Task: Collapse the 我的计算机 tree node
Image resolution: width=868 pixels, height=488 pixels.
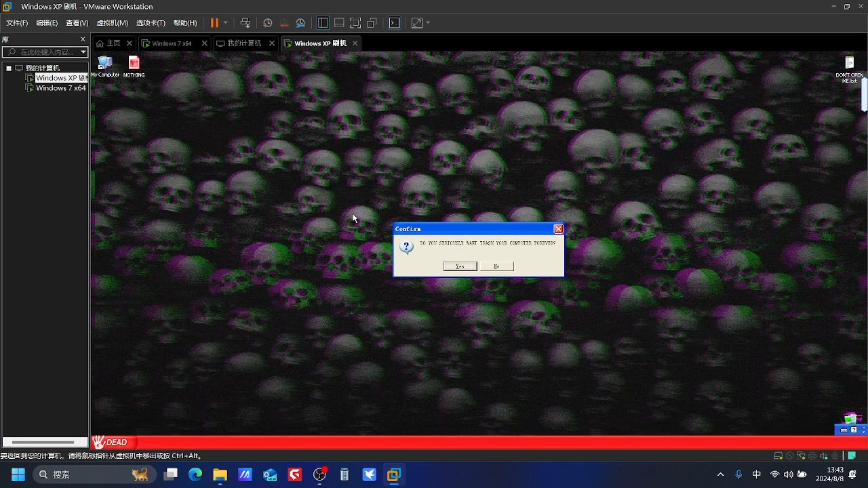Action: click(8, 68)
